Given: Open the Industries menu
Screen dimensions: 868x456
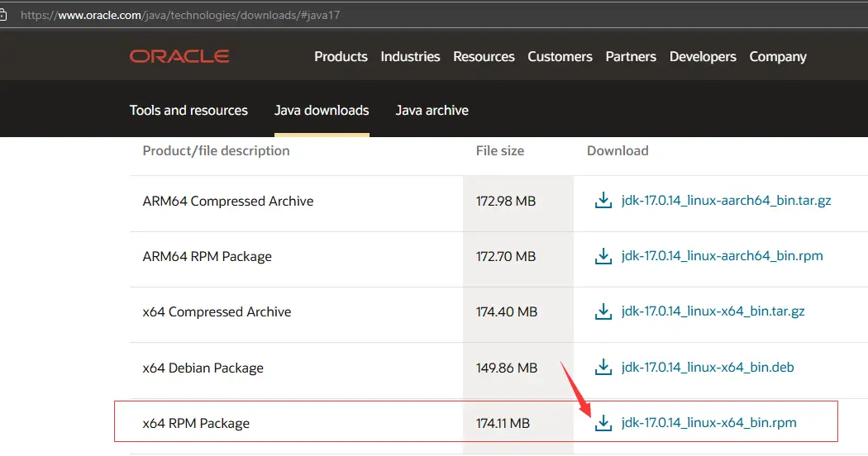Looking at the screenshot, I should click(x=410, y=56).
